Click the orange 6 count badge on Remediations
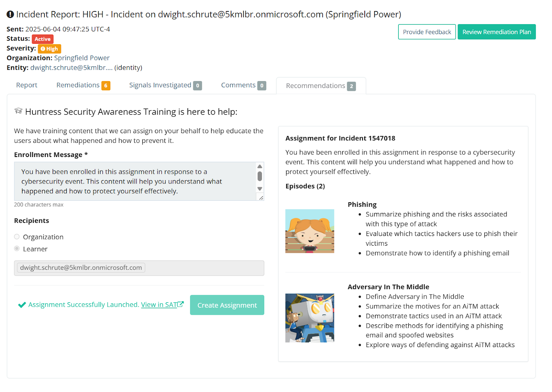The image size is (552, 392). (106, 86)
